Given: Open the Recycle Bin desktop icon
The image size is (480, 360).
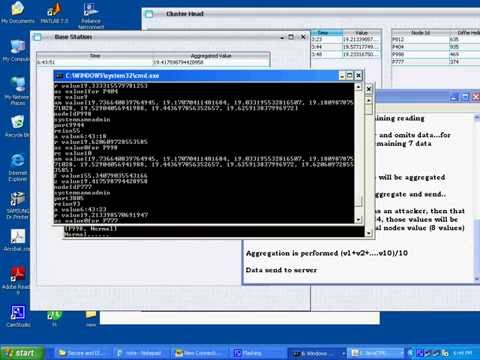Looking at the screenshot, I should 17,126.
